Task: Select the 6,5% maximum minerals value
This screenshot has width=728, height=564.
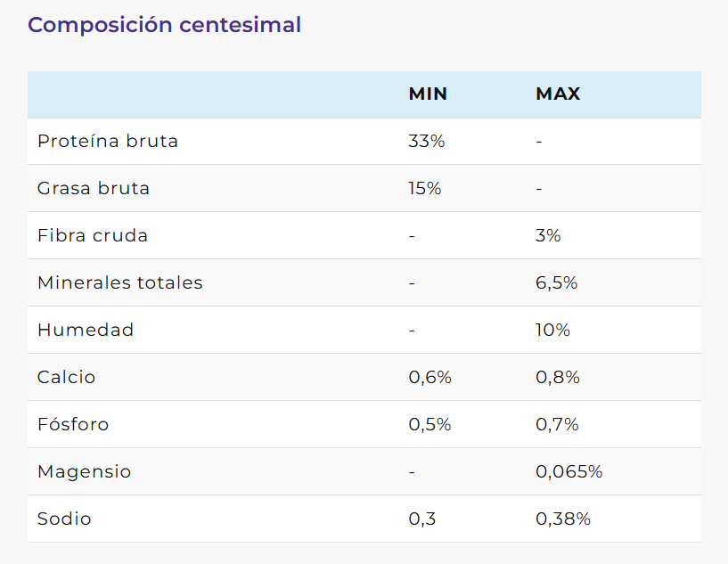Action: [x=557, y=282]
